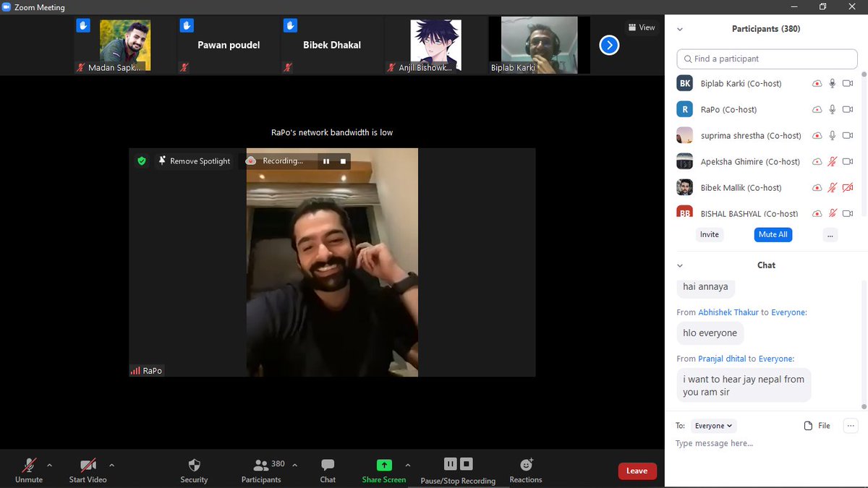This screenshot has width=868, height=488.
Task: Leave the meeting
Action: [x=637, y=471]
